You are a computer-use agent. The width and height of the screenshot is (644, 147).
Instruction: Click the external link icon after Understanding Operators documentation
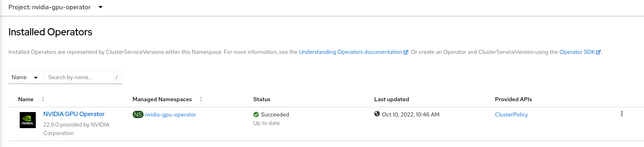click(x=406, y=52)
